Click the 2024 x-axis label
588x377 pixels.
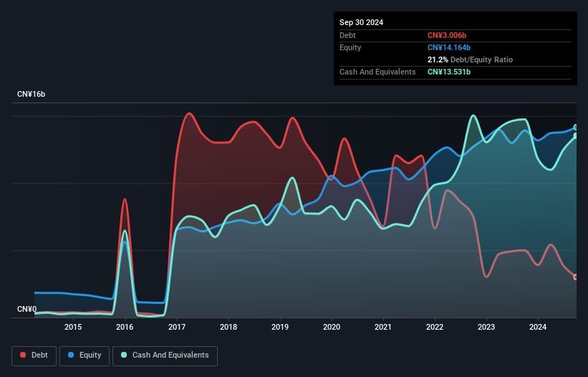pyautogui.click(x=538, y=327)
